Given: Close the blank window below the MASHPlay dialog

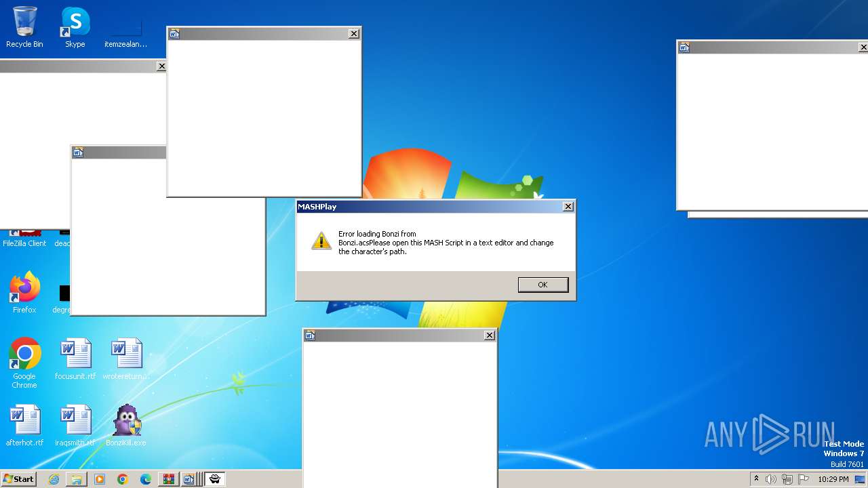Looking at the screenshot, I should click(x=490, y=335).
